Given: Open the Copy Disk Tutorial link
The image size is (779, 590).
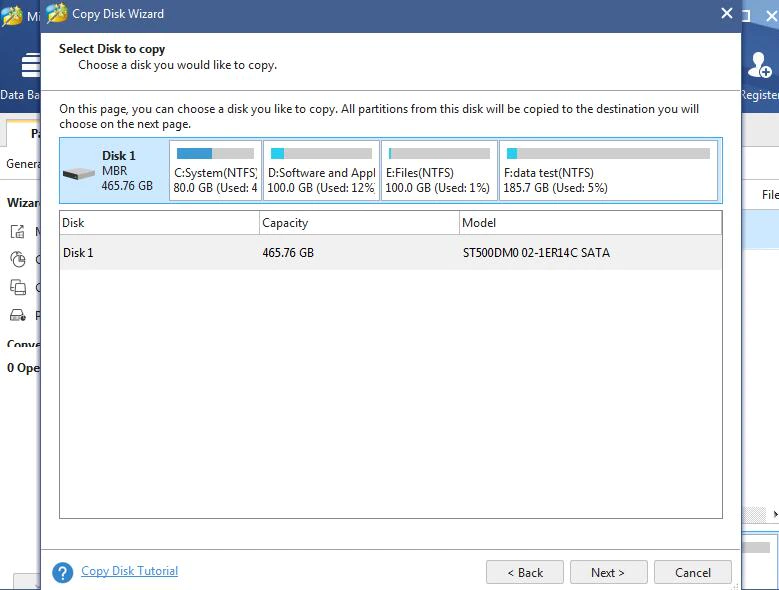Looking at the screenshot, I should [129, 571].
